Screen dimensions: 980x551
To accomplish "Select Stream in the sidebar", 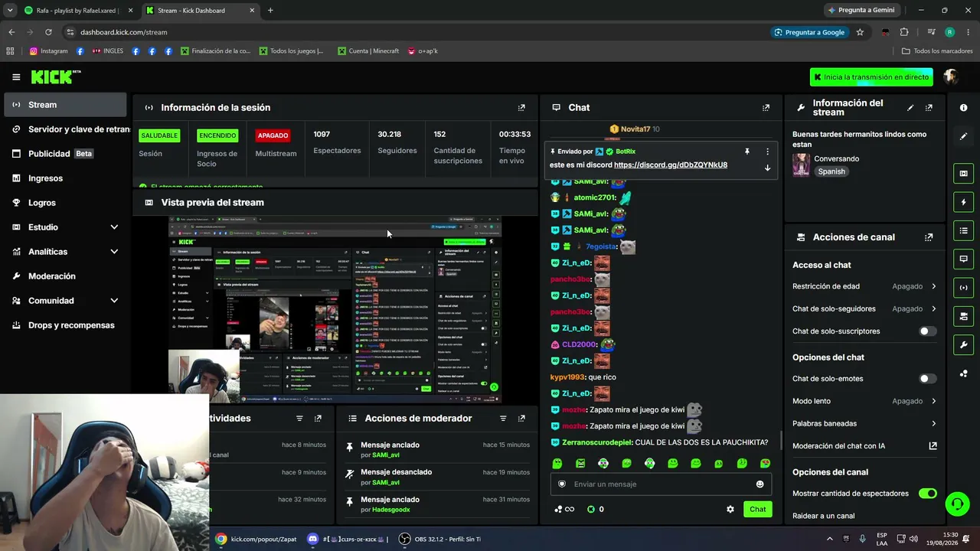I will click(x=65, y=105).
